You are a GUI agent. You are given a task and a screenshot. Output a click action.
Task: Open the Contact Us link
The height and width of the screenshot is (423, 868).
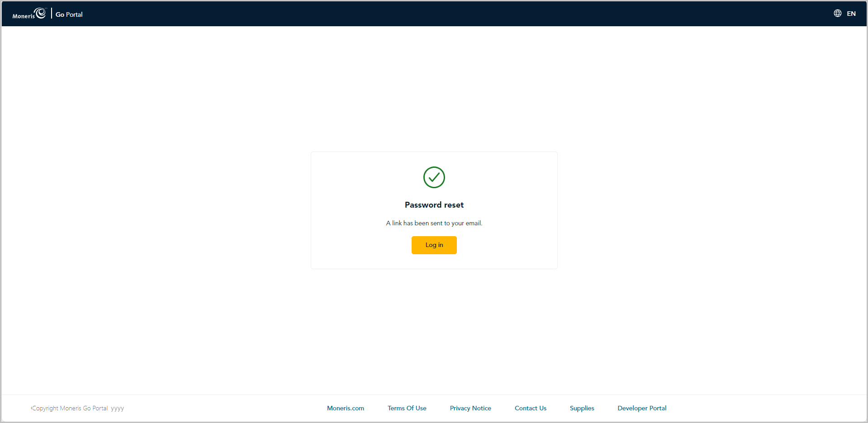click(531, 408)
